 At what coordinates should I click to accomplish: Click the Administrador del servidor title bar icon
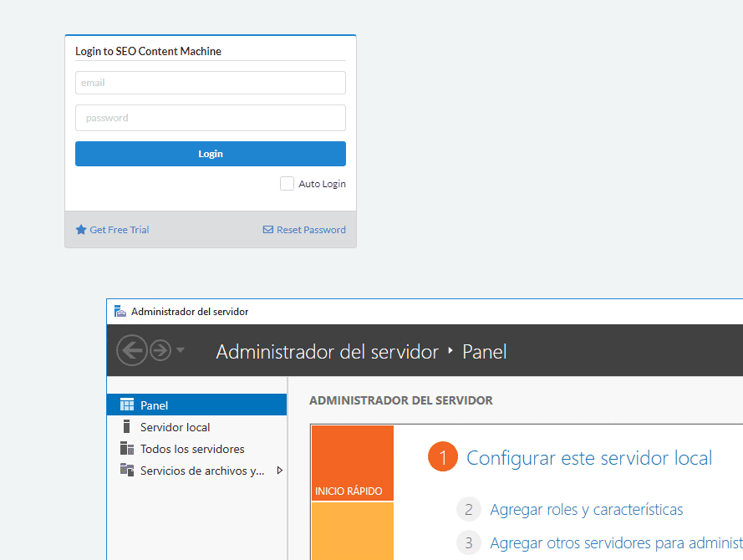pos(120,311)
